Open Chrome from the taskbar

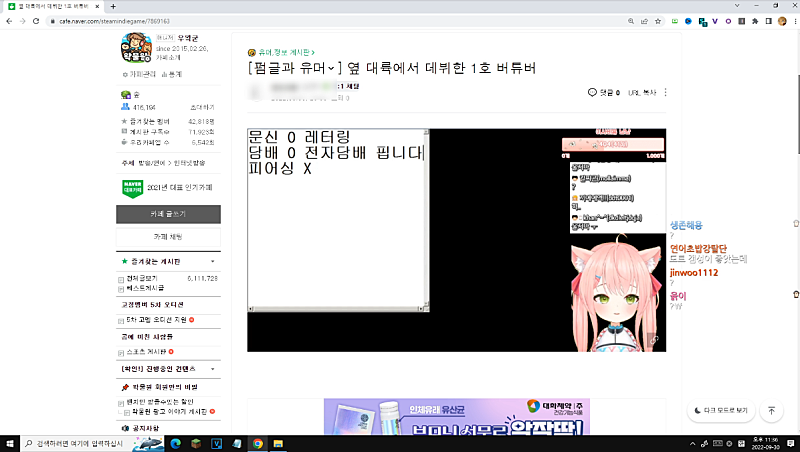click(x=258, y=443)
